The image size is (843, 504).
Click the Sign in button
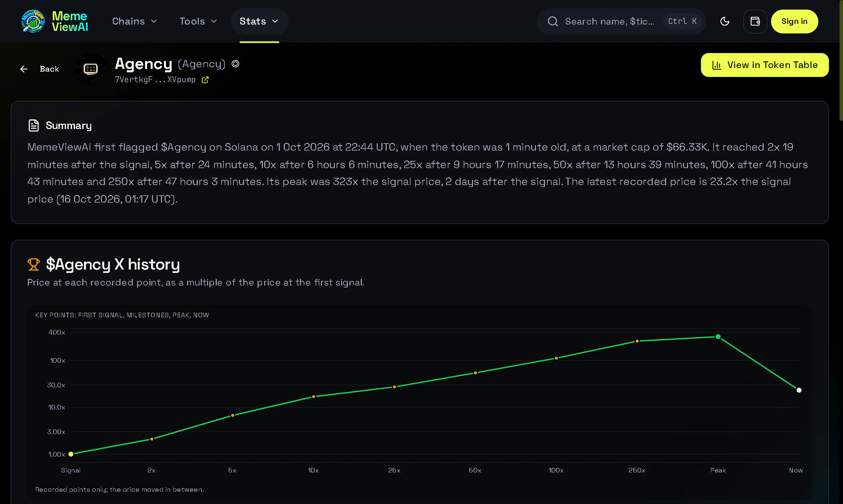point(794,21)
